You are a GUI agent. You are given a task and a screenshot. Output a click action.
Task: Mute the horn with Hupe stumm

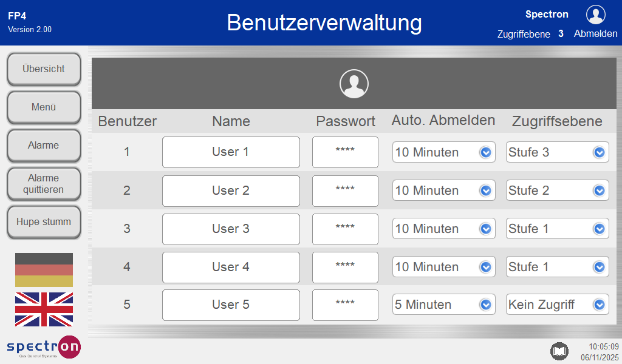[44, 222]
